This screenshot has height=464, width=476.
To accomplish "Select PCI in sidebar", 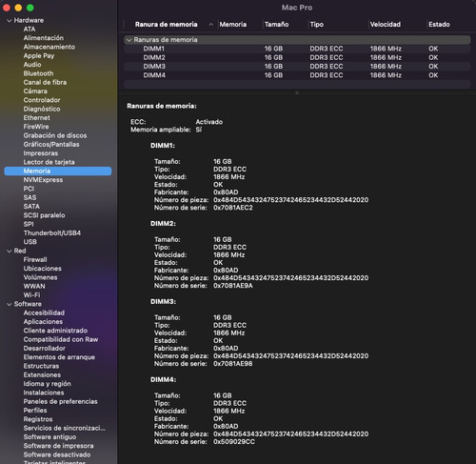I will [x=29, y=189].
